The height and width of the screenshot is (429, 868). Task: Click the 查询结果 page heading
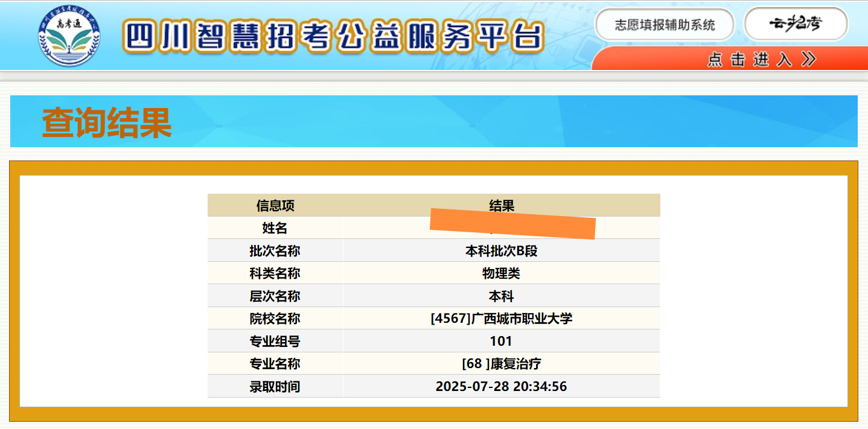pyautogui.click(x=107, y=123)
